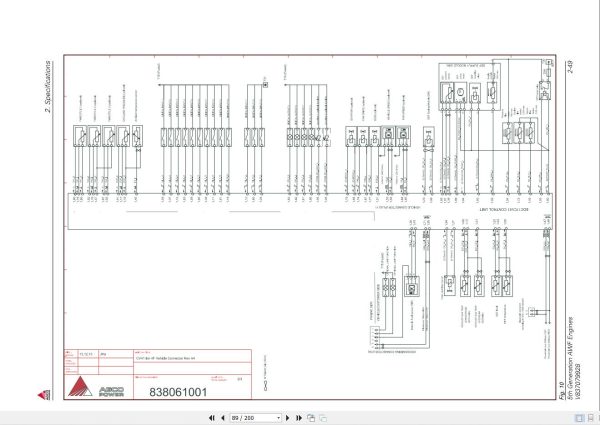
Task: Go to the first page of document
Action: pos(212,418)
